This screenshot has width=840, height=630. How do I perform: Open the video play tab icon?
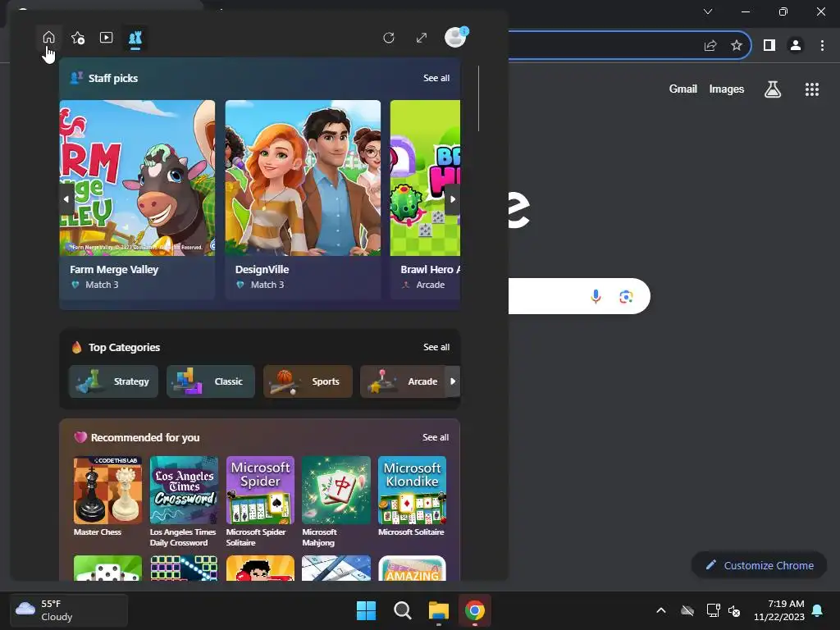[106, 38]
